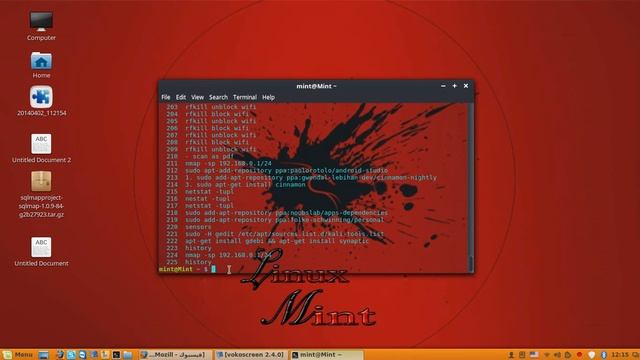
Task: Click the noobslab/apps-dependencies history line
Action: pos(277,213)
